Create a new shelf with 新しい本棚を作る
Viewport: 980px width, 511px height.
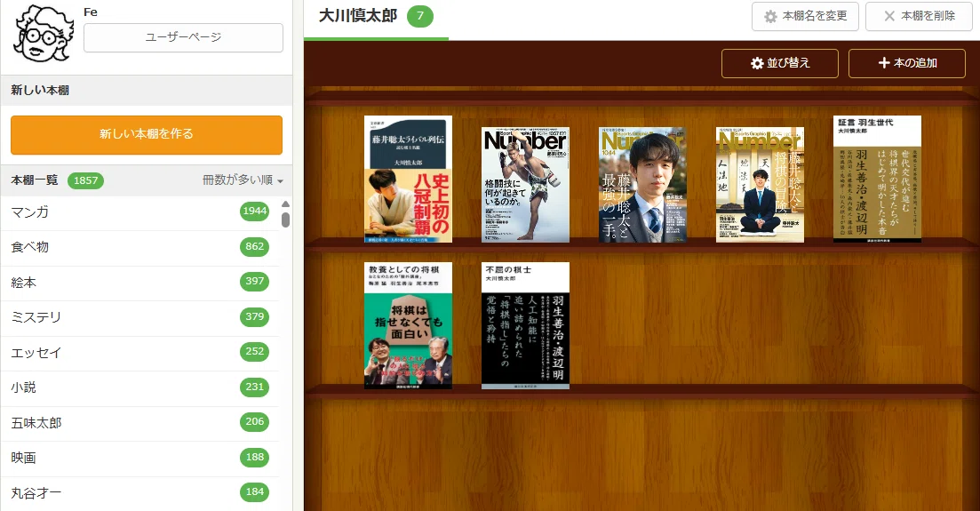pyautogui.click(x=147, y=134)
